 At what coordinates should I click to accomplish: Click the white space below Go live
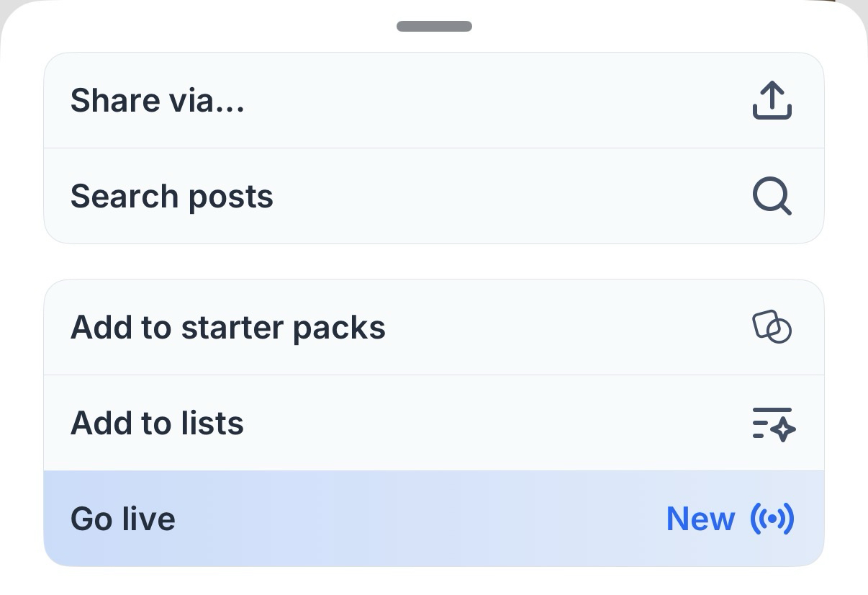point(434,581)
